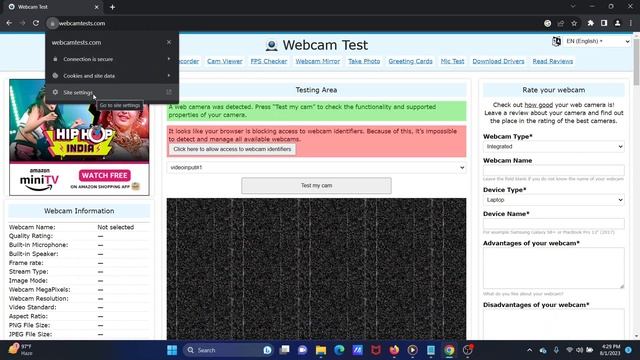Open Firefox from taskbar
Viewport: 640px width, 360px height.
click(x=394, y=350)
